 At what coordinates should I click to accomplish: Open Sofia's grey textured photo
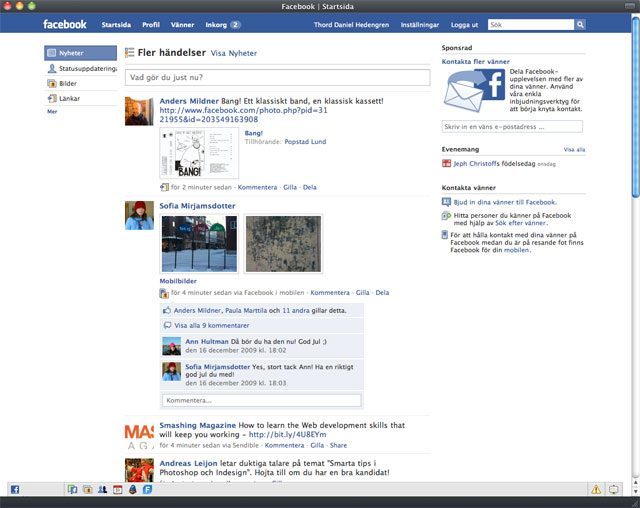pos(283,244)
